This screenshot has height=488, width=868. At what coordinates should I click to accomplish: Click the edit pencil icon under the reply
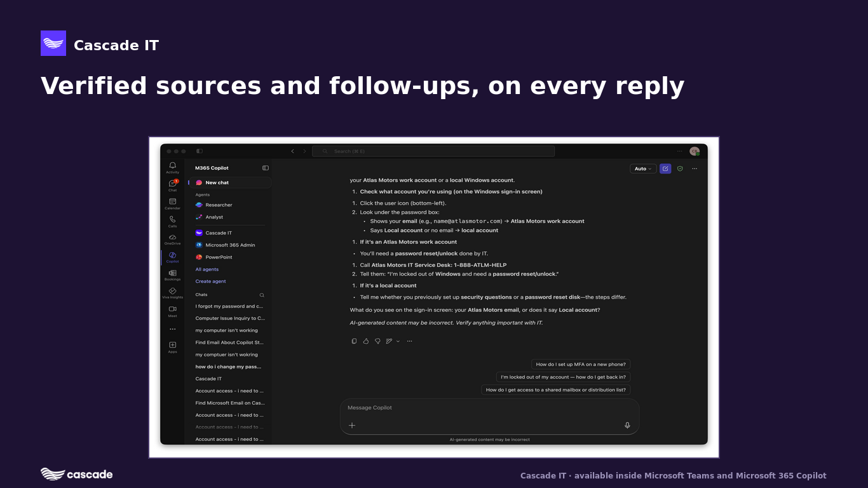click(x=389, y=341)
